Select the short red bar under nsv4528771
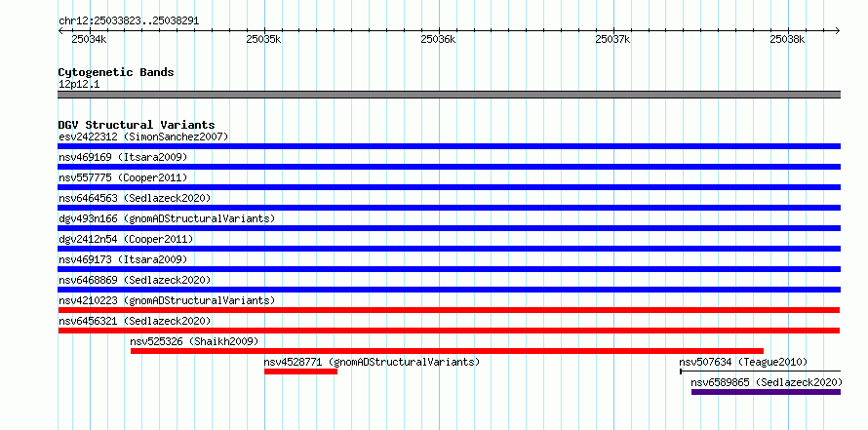Screen dimensions: 868x430 (300, 371)
